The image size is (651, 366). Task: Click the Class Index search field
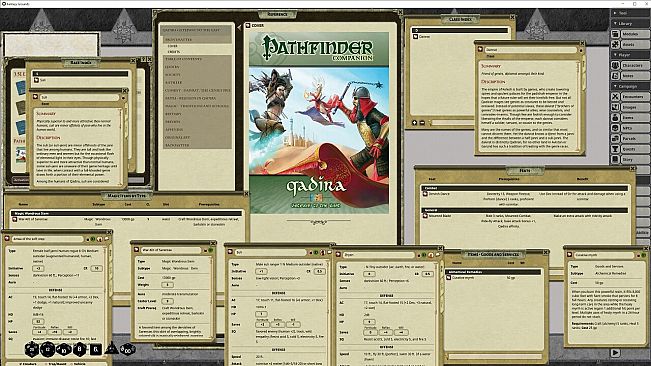[452, 123]
